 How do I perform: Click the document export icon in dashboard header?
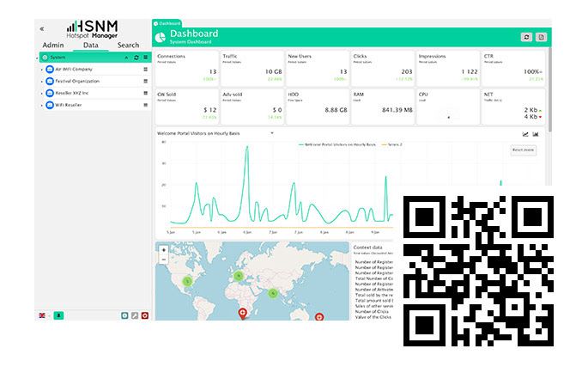541,37
